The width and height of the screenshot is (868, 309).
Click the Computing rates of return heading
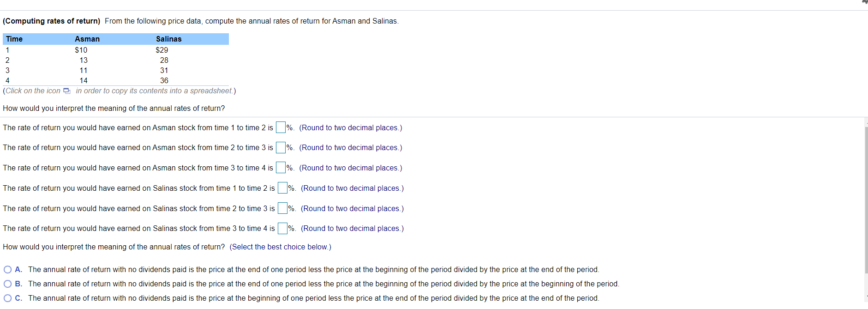(51, 21)
